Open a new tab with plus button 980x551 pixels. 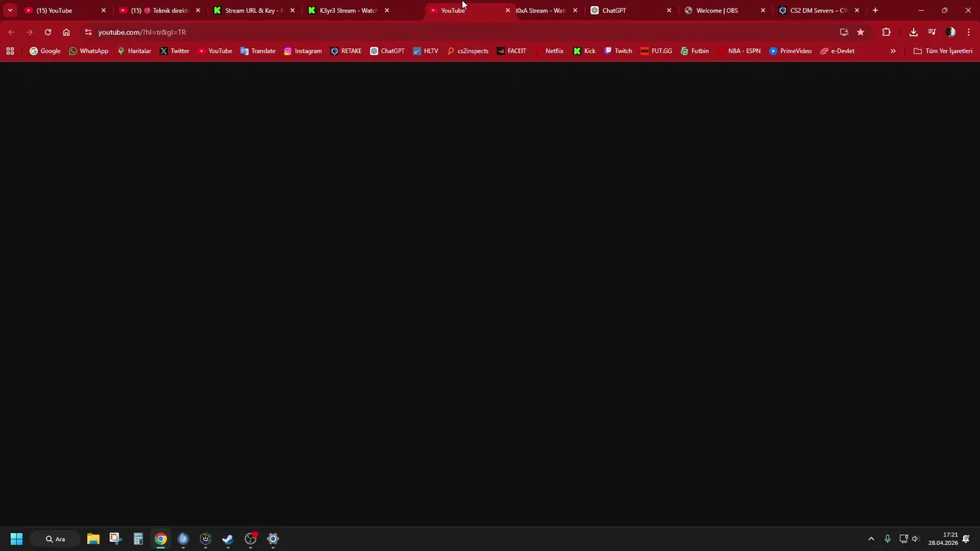875,11
